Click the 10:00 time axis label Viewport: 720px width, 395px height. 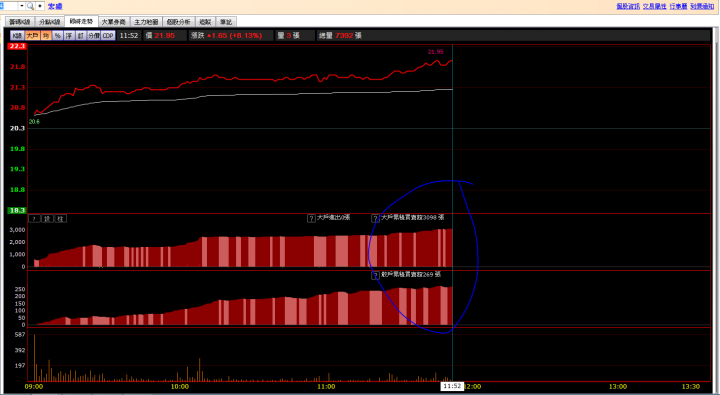(180, 387)
